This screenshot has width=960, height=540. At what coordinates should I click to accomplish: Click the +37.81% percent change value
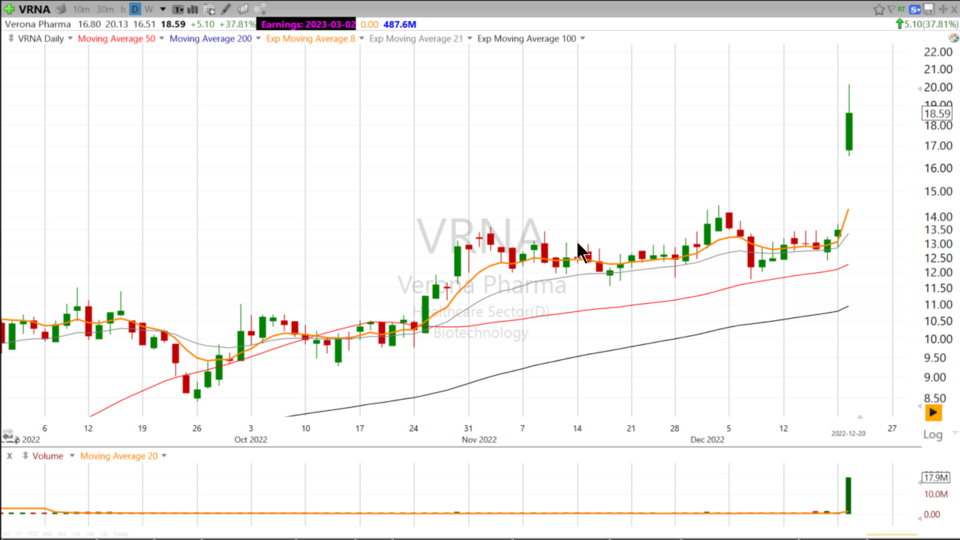[239, 24]
